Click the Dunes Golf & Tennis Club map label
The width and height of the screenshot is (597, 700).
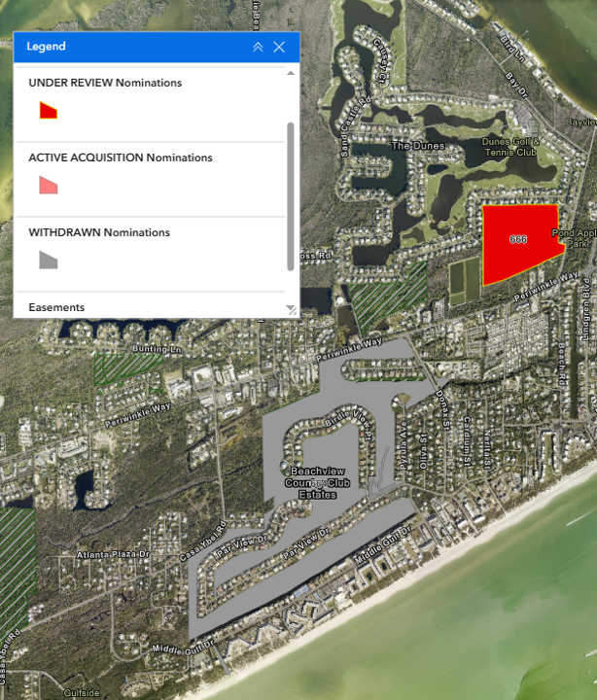[510, 147]
